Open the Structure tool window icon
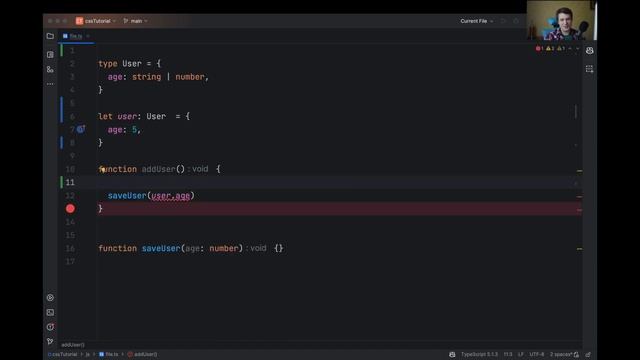Screen dimensions: 640x360 click(x=50, y=69)
